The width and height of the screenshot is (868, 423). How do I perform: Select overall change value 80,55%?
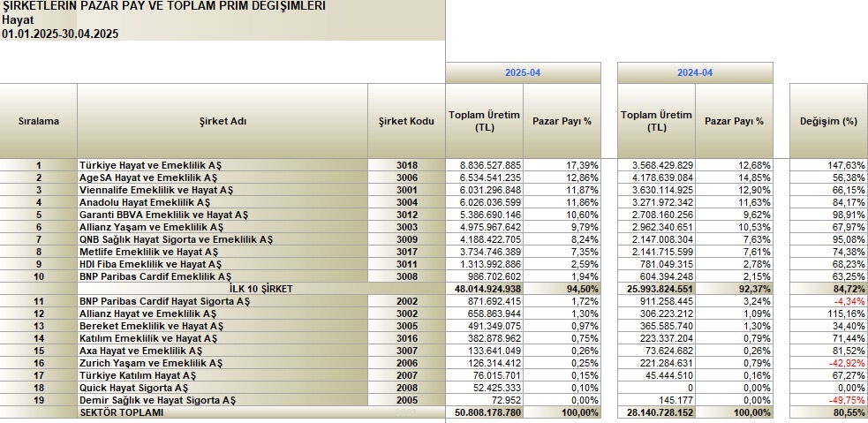click(x=828, y=412)
